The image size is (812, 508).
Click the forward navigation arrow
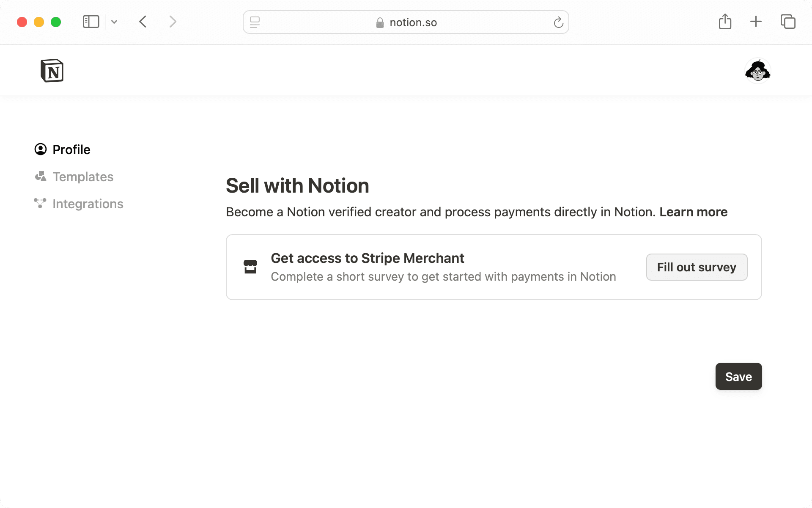pos(173,22)
